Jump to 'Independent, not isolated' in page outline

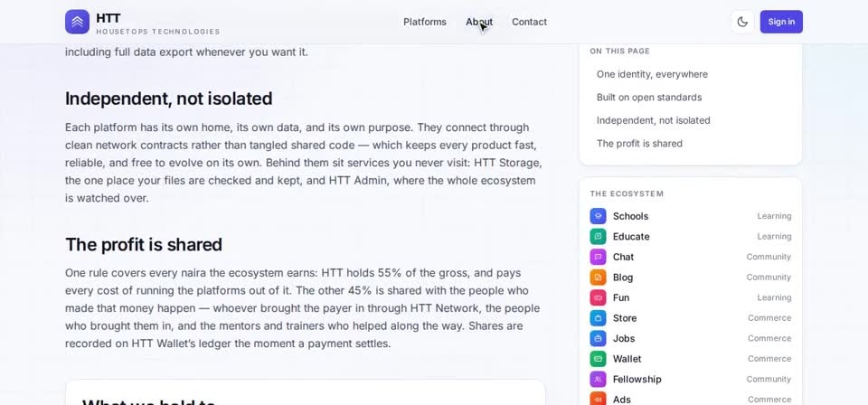[x=653, y=120]
